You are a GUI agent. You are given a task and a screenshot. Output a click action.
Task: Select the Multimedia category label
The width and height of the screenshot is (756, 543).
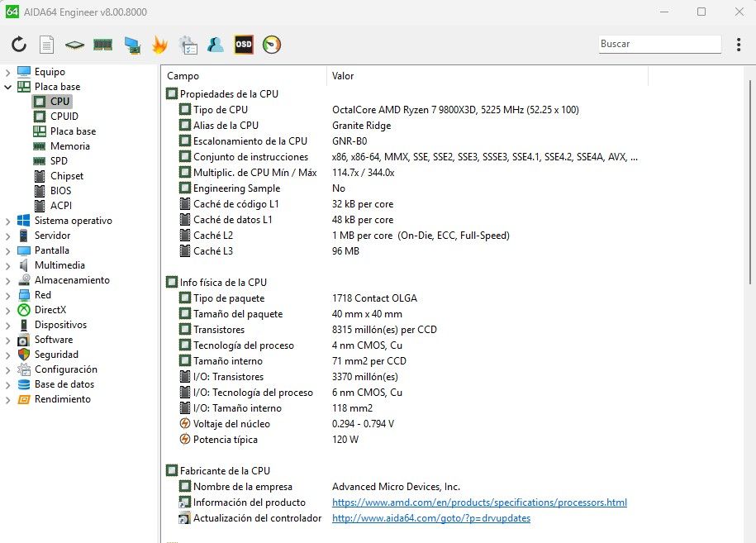coord(59,265)
